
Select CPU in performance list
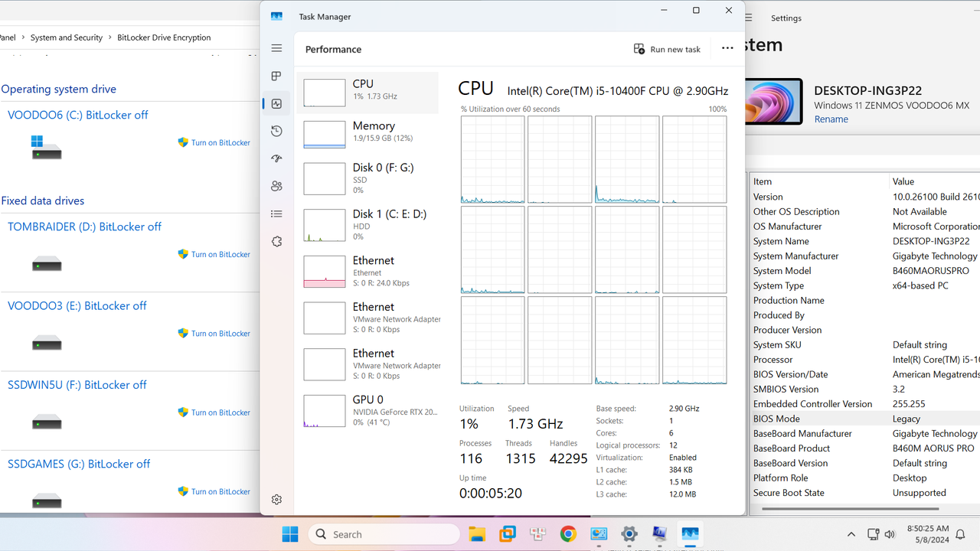(x=369, y=93)
